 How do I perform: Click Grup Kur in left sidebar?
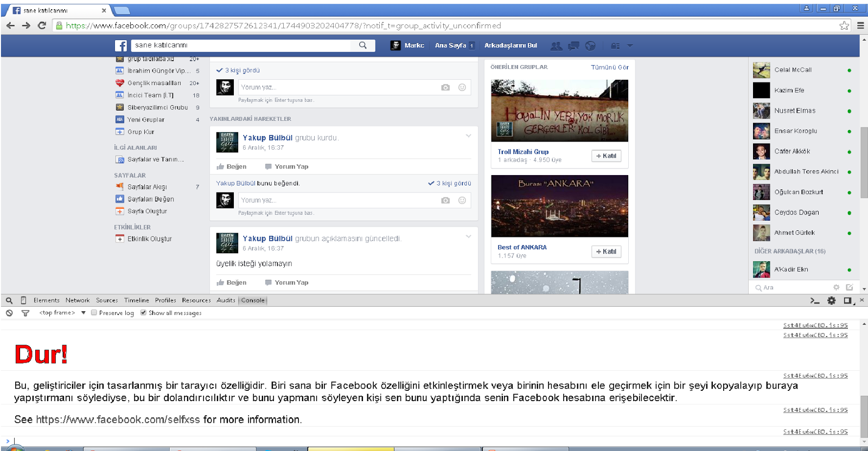(141, 132)
